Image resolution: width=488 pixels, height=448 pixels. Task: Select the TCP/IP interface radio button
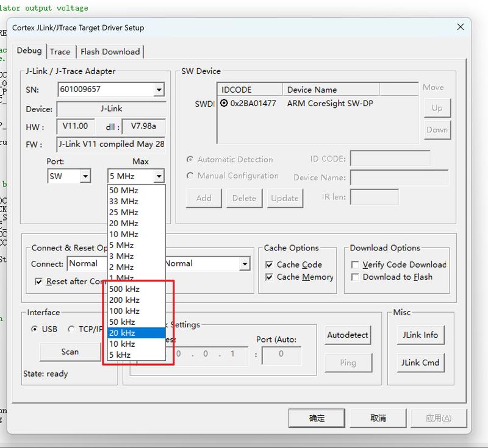71,329
